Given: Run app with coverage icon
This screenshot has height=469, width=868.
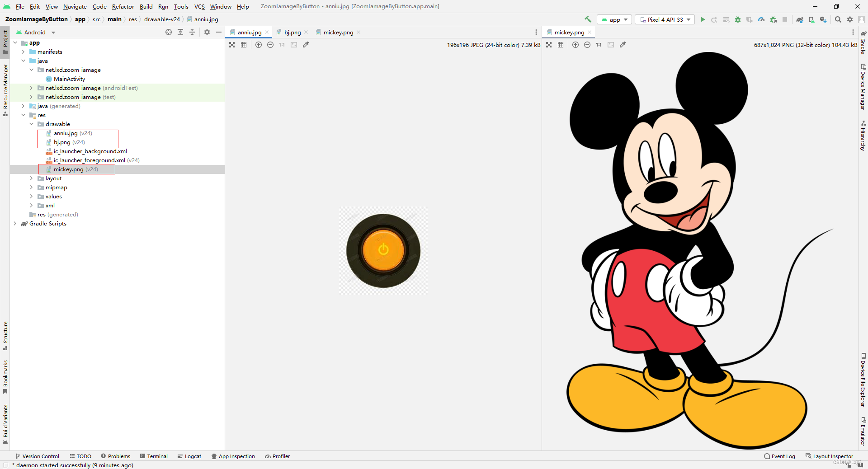Looking at the screenshot, I should [750, 19].
